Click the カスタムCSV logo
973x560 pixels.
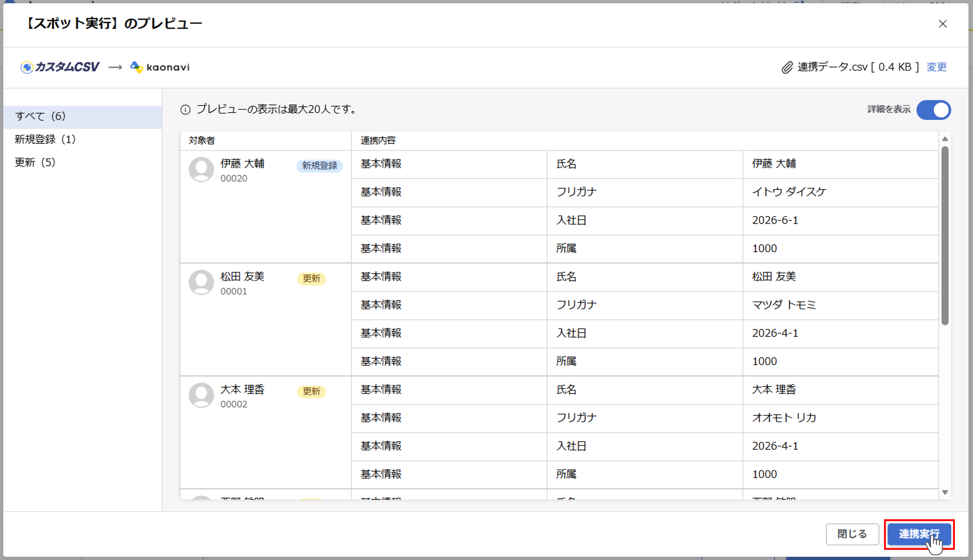tap(60, 67)
